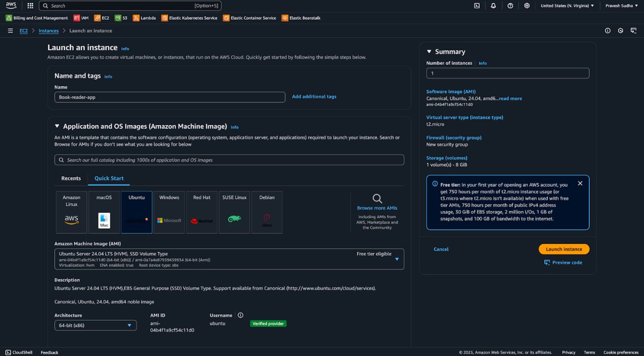Open the notifications bell
644x356 pixels.
tap(494, 6)
